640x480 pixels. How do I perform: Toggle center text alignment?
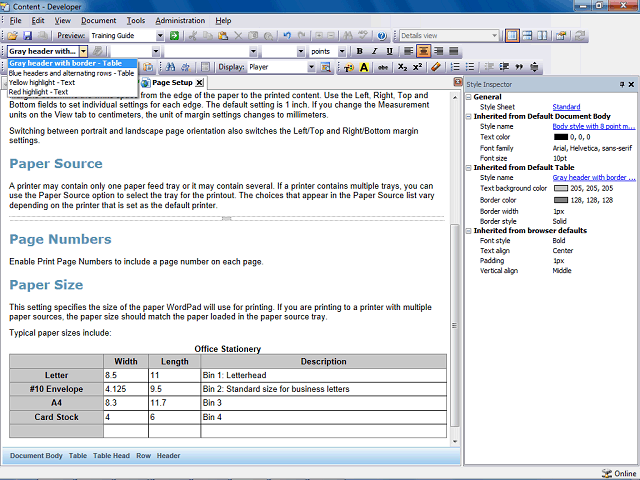pyautogui.click(x=424, y=51)
